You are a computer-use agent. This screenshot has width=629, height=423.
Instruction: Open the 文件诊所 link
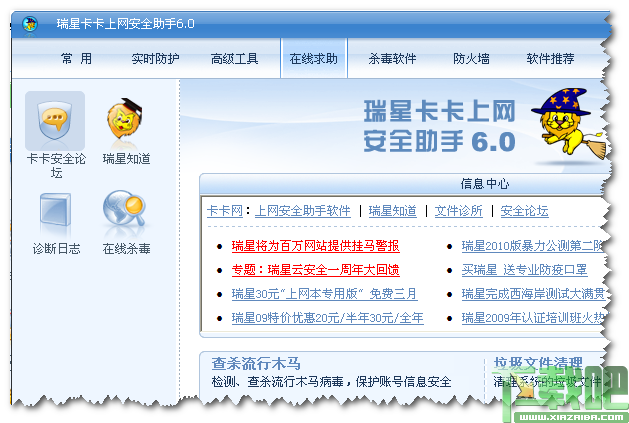click(459, 211)
